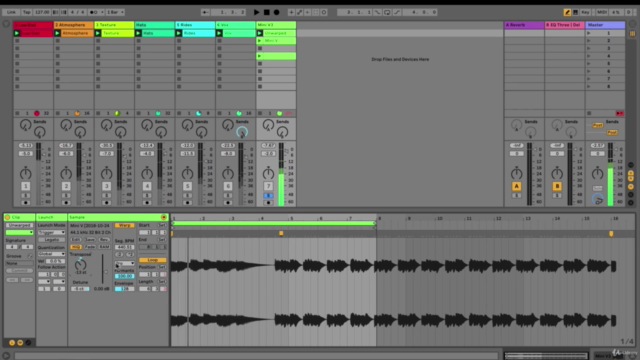This screenshot has width=640, height=360.
Task: Click track 7 volume fader handle
Action: click(x=287, y=151)
